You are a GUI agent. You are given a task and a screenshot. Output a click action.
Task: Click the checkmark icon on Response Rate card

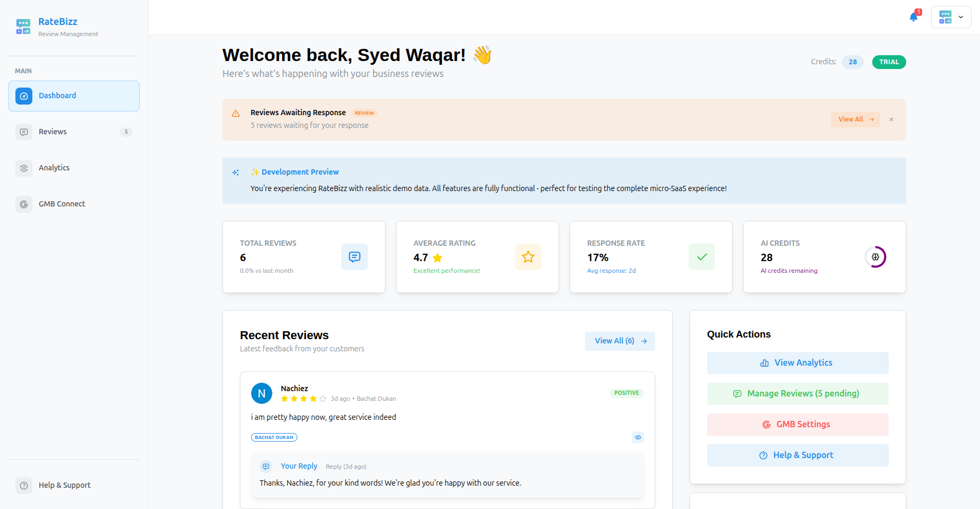(701, 257)
